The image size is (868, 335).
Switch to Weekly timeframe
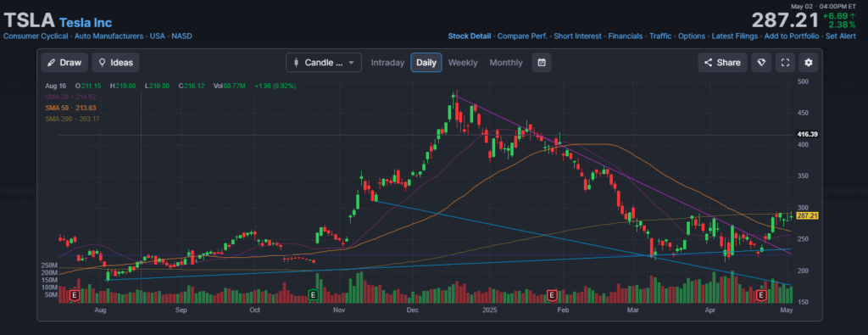(x=463, y=63)
